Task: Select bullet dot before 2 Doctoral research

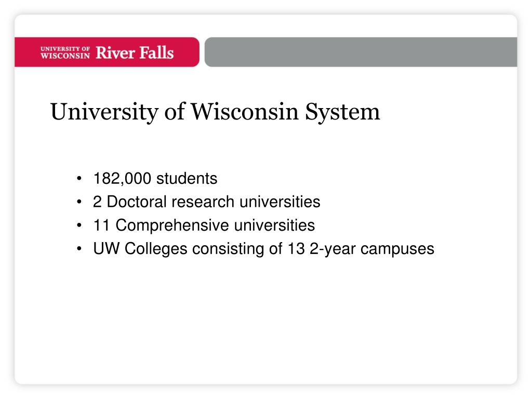Action: (x=79, y=202)
